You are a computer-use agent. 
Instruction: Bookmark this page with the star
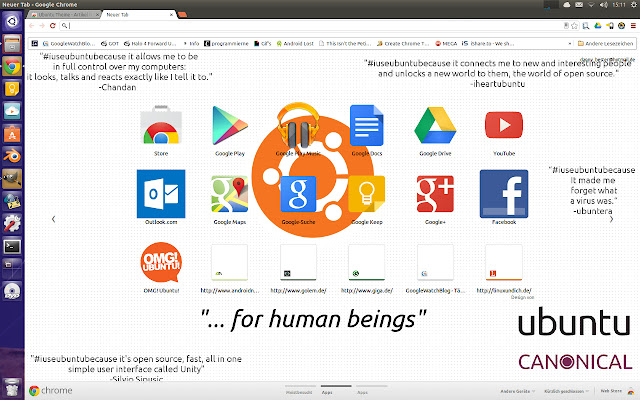[575, 26]
